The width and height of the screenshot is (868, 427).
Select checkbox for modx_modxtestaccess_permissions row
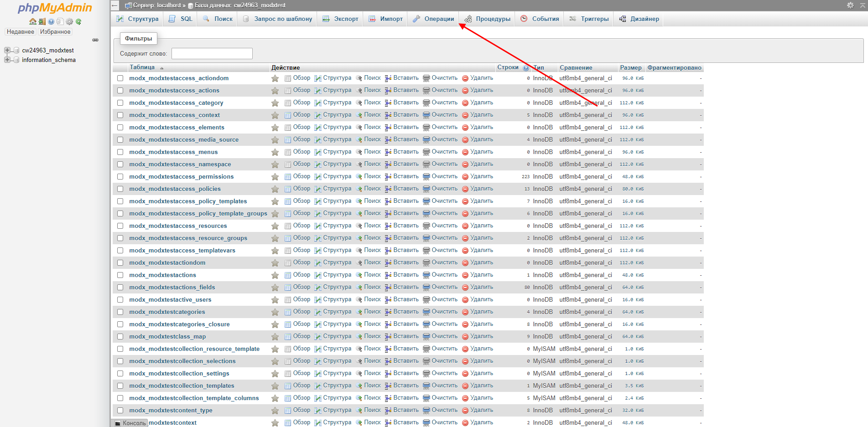pyautogui.click(x=120, y=177)
